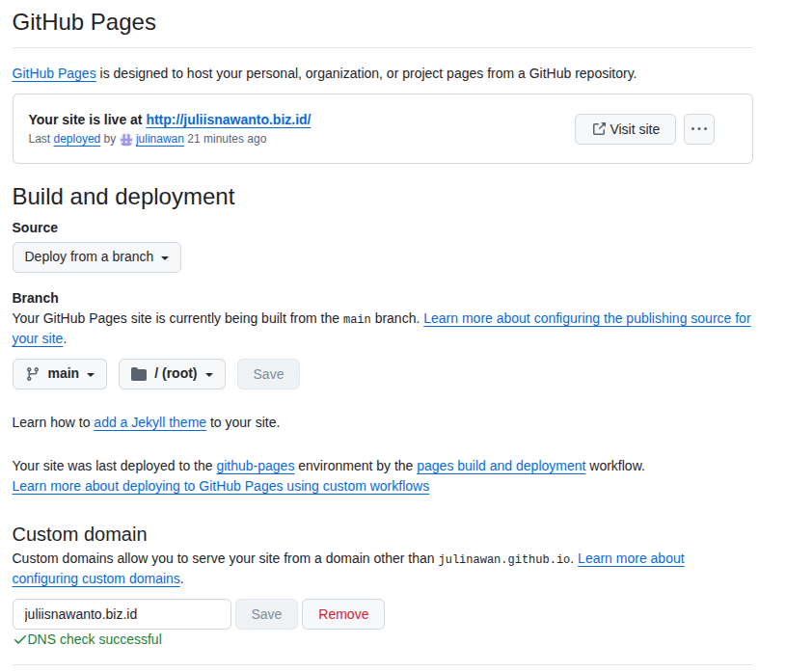This screenshot has width=786, height=672.
Task: Open the configuring custom domains help link
Action: 631,559
